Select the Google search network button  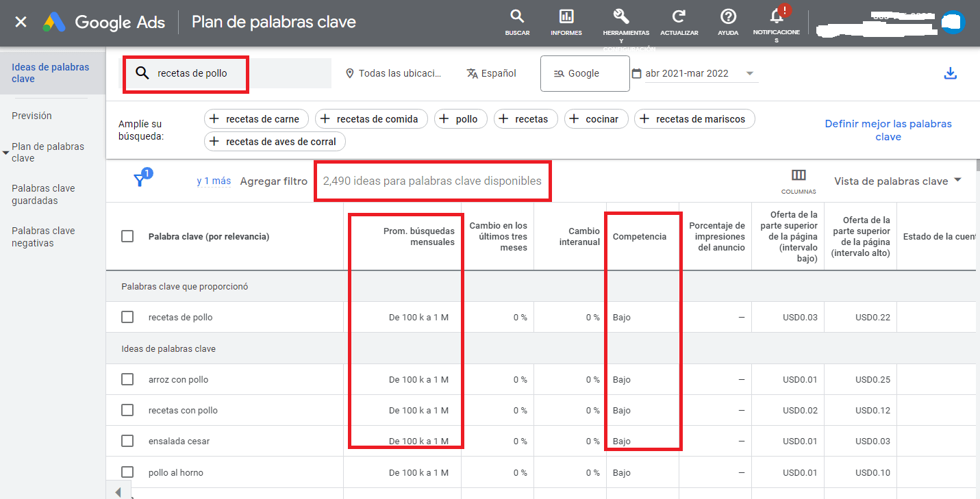[x=585, y=73]
